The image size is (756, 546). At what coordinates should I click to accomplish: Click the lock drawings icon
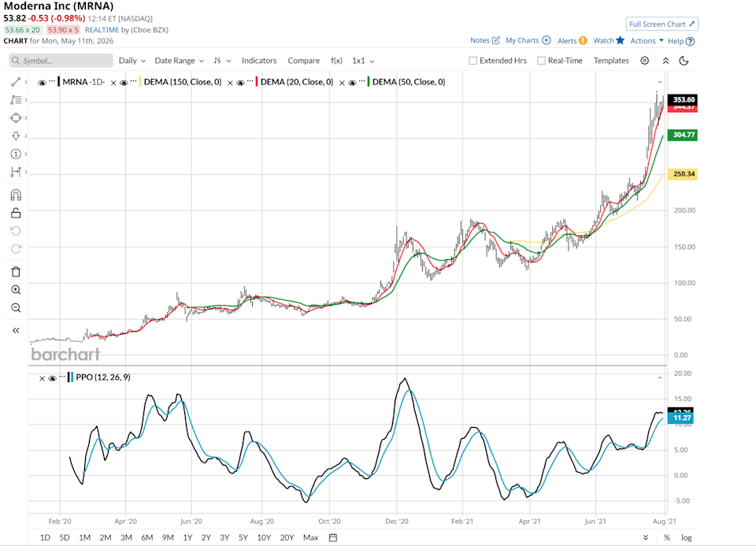tap(16, 213)
